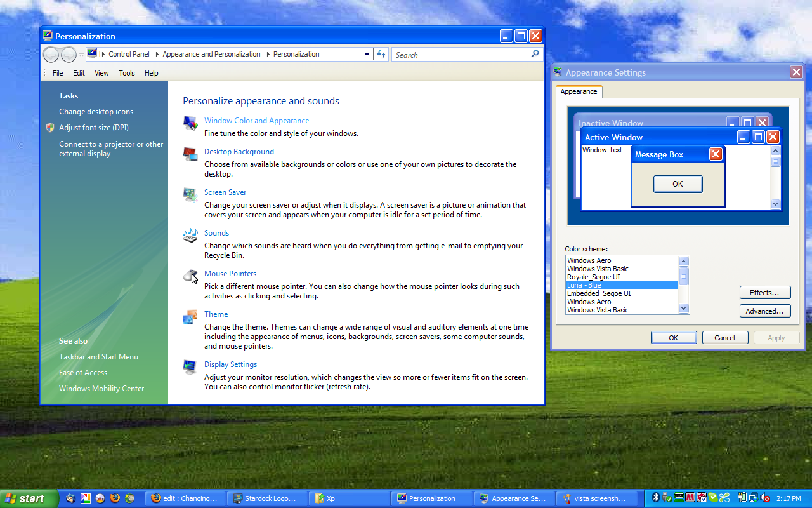Select the Appearance tab
Screen dimensions: 812x508
coord(579,92)
